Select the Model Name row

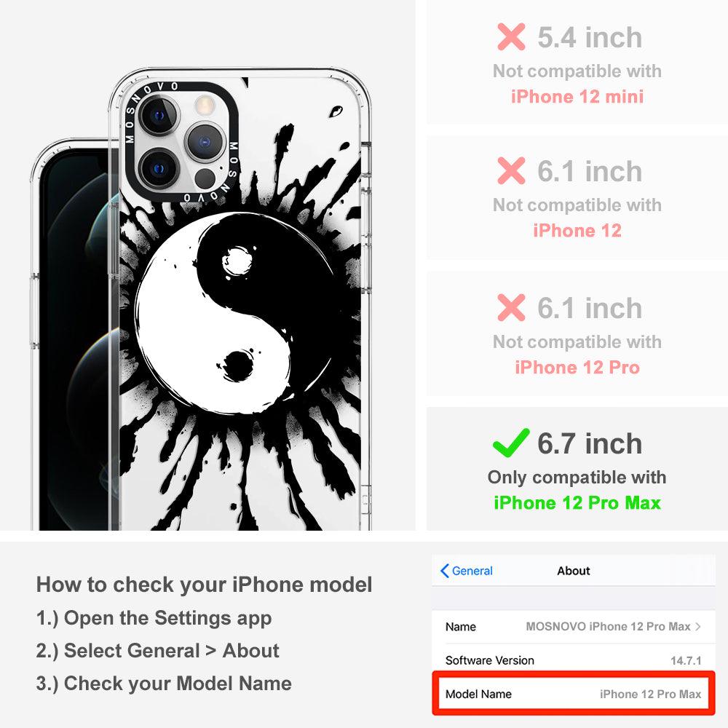pos(574,694)
